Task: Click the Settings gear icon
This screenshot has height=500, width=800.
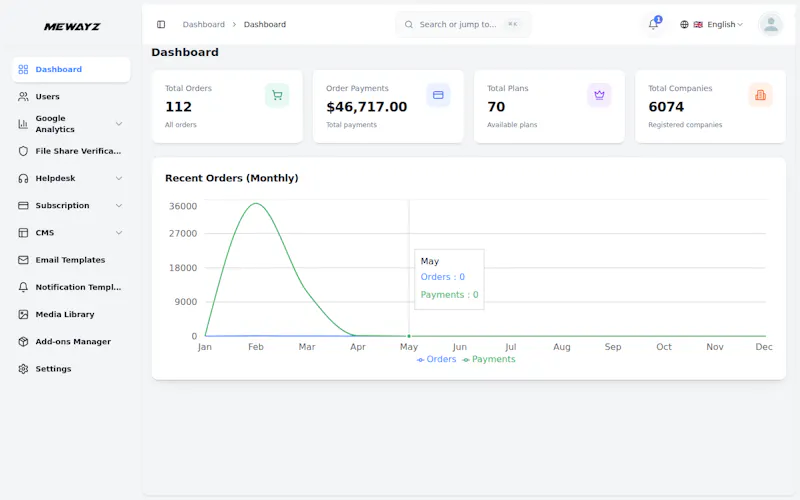Action: tap(23, 369)
